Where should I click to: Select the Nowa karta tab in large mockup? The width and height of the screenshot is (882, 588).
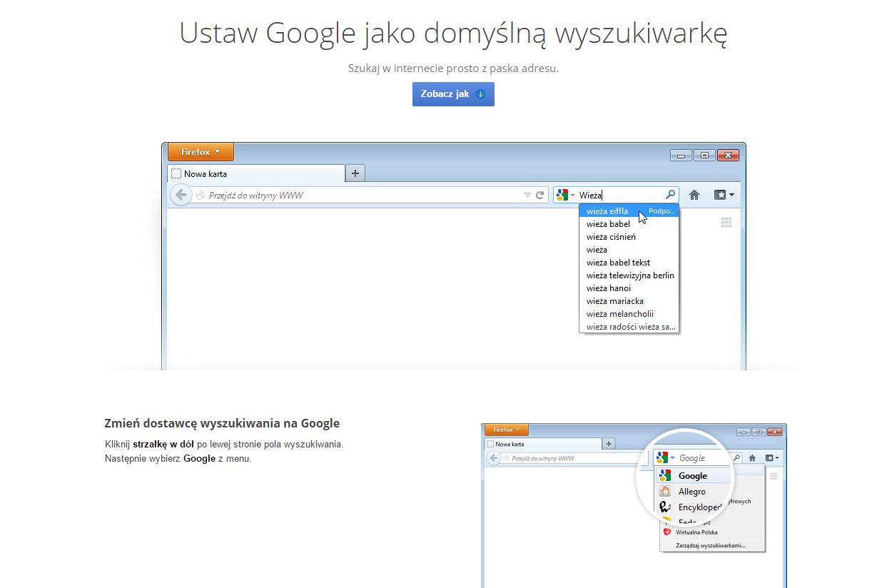coord(256,173)
